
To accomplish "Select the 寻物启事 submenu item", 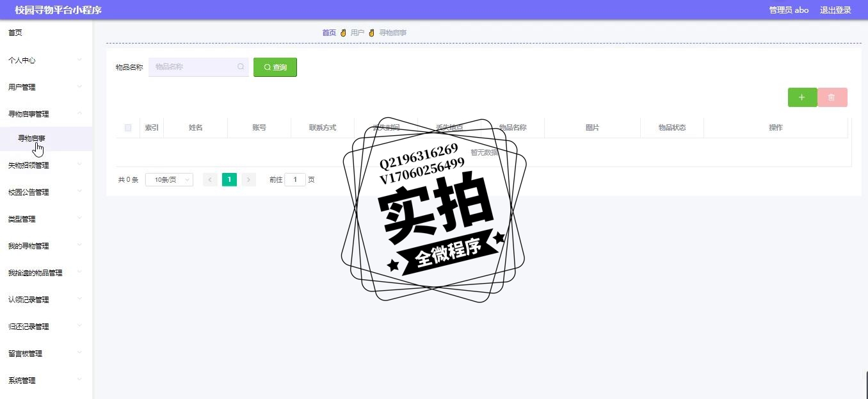I will click(46, 138).
